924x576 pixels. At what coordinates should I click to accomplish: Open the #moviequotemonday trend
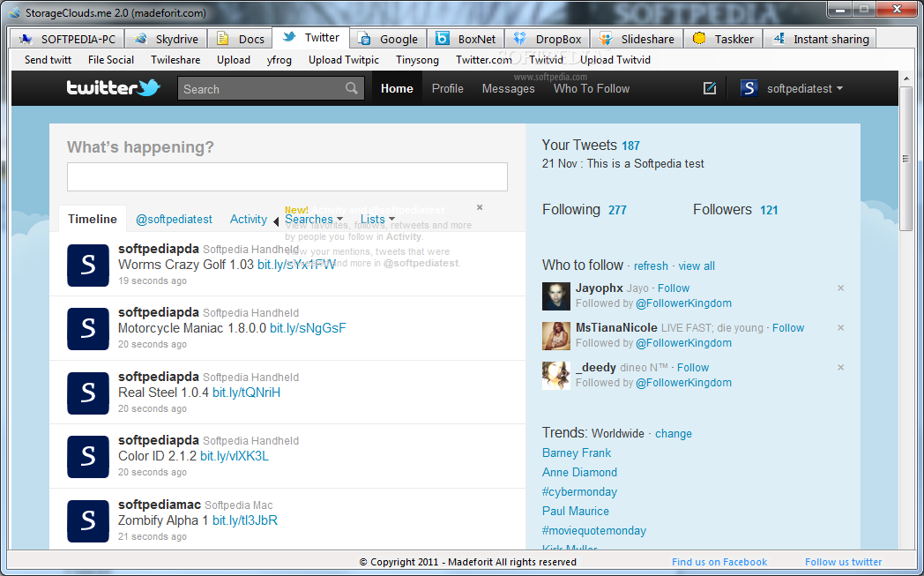[594, 531]
